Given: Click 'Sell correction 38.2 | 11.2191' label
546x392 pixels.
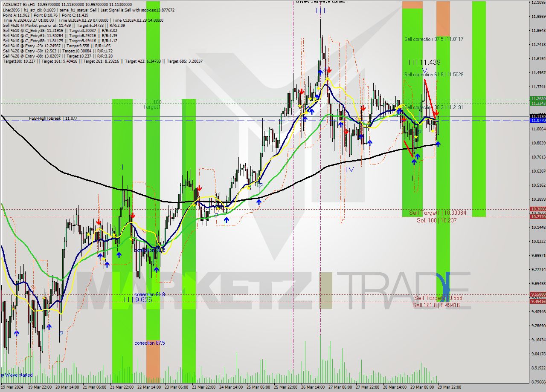Looking at the screenshot, I should coord(434,107).
